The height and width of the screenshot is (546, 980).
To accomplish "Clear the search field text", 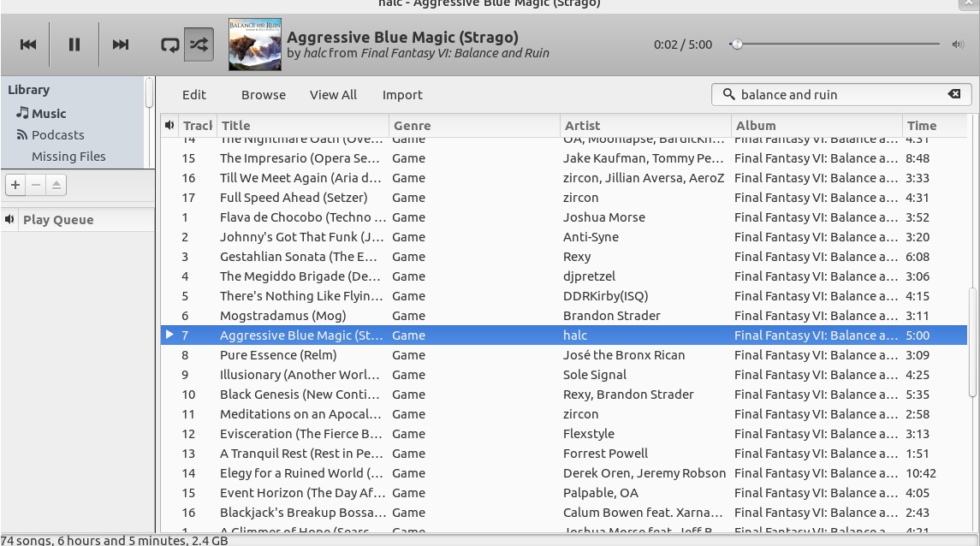I will click(x=953, y=94).
